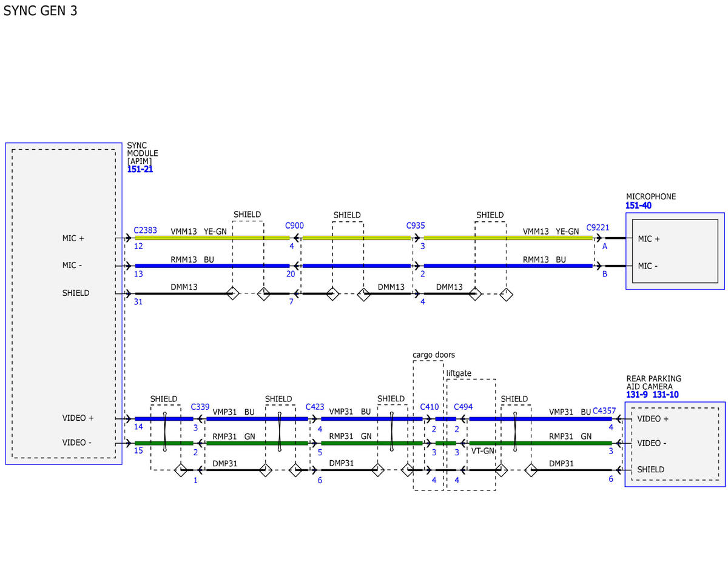This screenshot has height=562, width=728.
Task: Click MIC + terminal in the SYNC module
Action: (x=73, y=238)
